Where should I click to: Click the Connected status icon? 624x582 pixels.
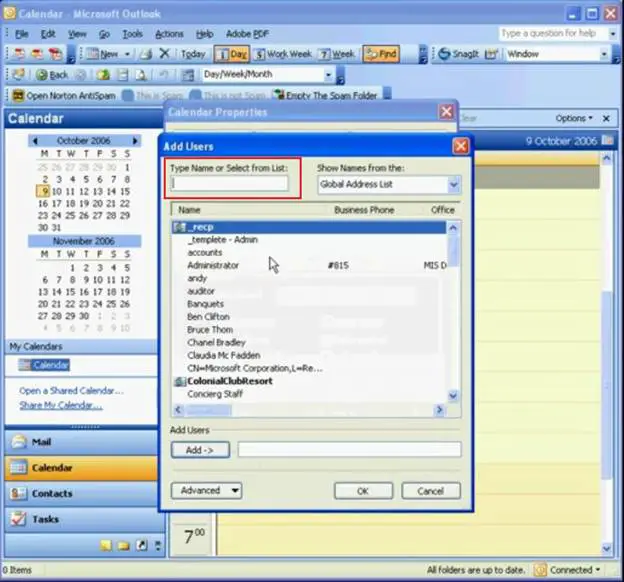click(540, 570)
